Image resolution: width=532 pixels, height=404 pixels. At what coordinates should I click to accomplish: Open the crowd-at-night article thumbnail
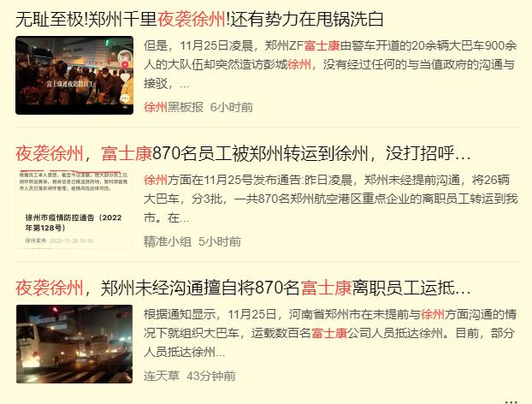click(x=74, y=75)
